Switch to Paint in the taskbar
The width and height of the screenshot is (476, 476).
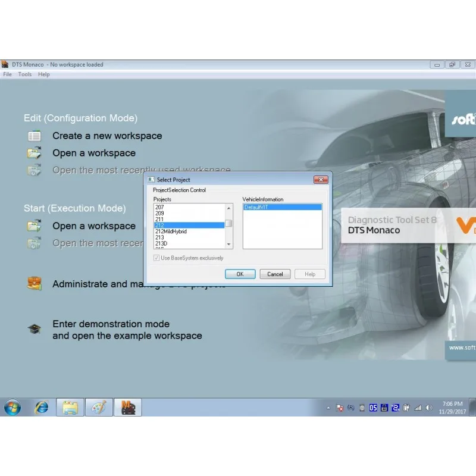pyautogui.click(x=99, y=408)
